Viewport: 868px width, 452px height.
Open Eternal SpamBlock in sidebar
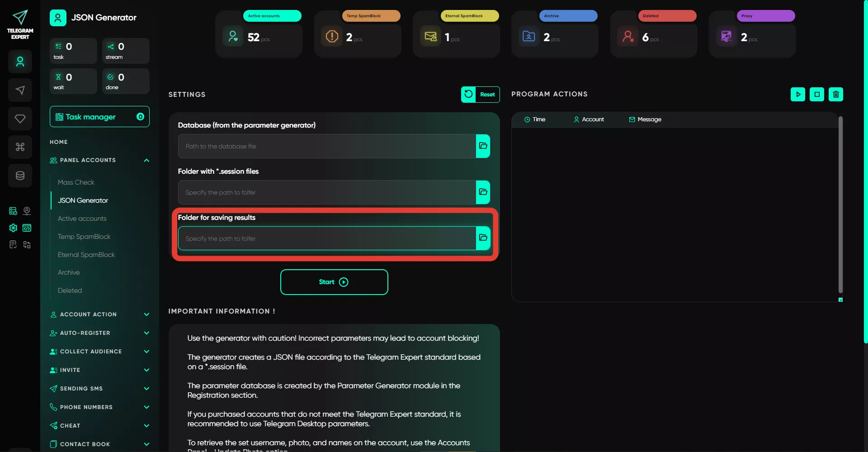pos(86,255)
